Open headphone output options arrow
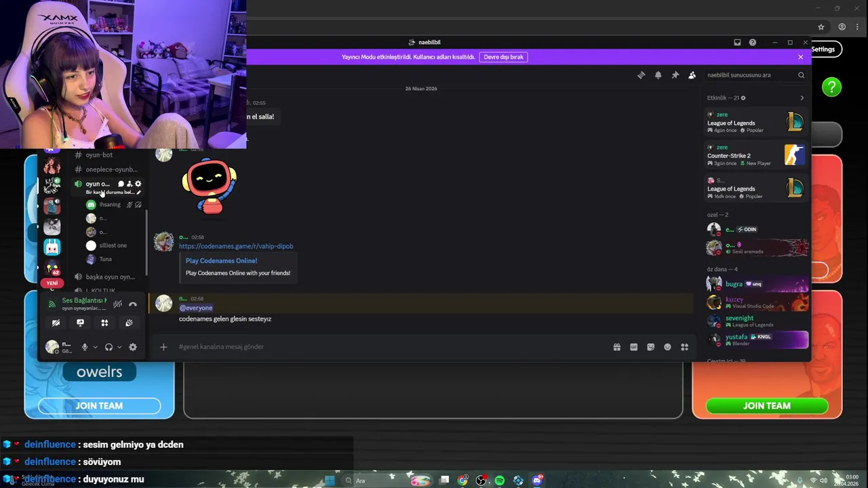The image size is (868, 488). click(119, 347)
